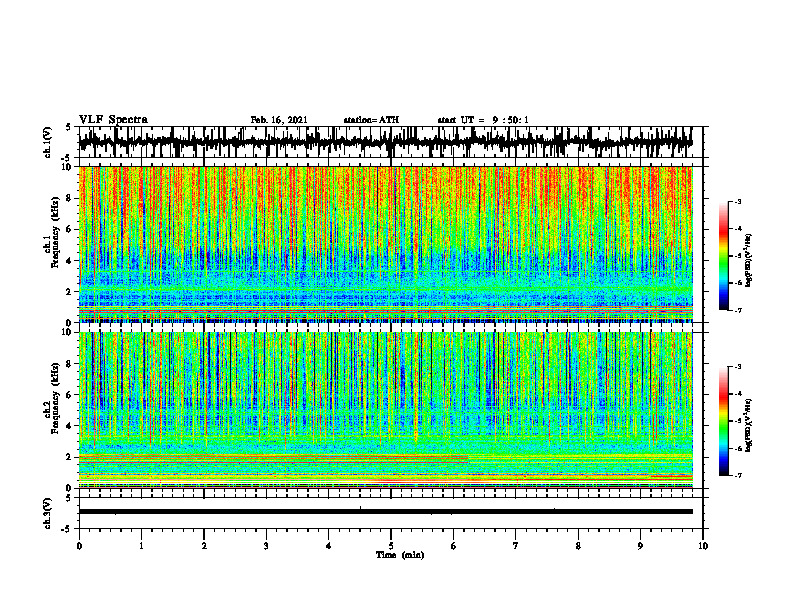
Task: Click time axis tick label "9"
Action: pyautogui.click(x=640, y=546)
